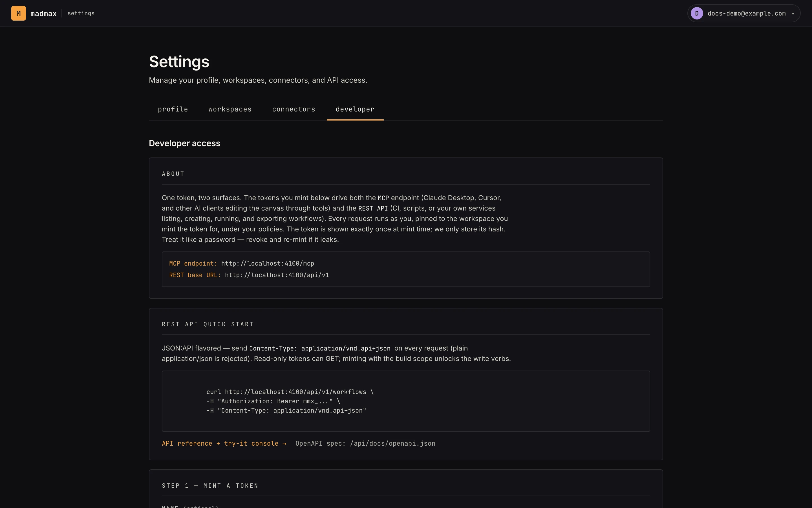Switch to the connectors tab
Image resolution: width=812 pixels, height=508 pixels.
(x=294, y=110)
